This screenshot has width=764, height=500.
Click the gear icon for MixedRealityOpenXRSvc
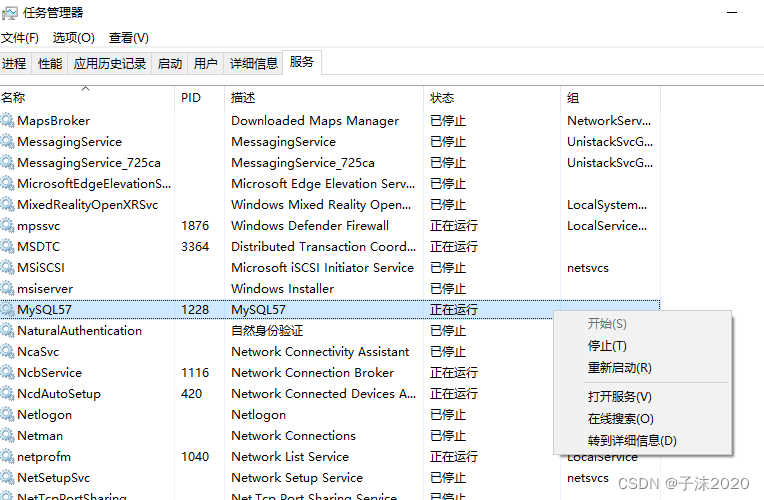coord(7,204)
